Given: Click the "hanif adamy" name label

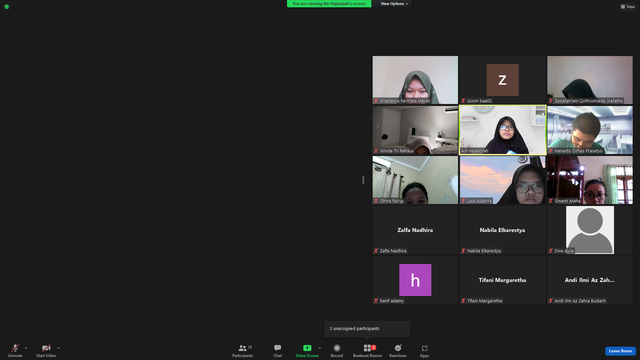Looking at the screenshot, I should point(391,301).
